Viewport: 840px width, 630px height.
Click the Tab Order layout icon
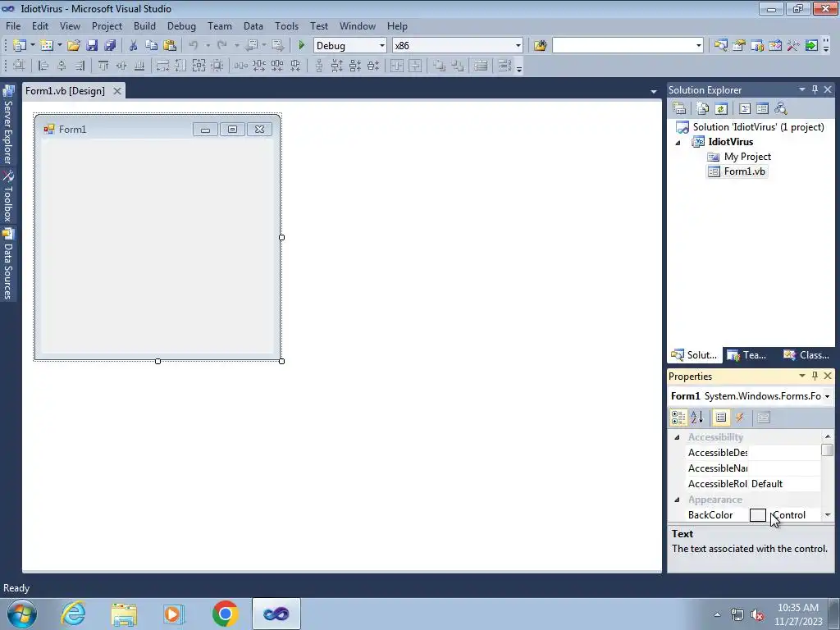[x=504, y=66]
